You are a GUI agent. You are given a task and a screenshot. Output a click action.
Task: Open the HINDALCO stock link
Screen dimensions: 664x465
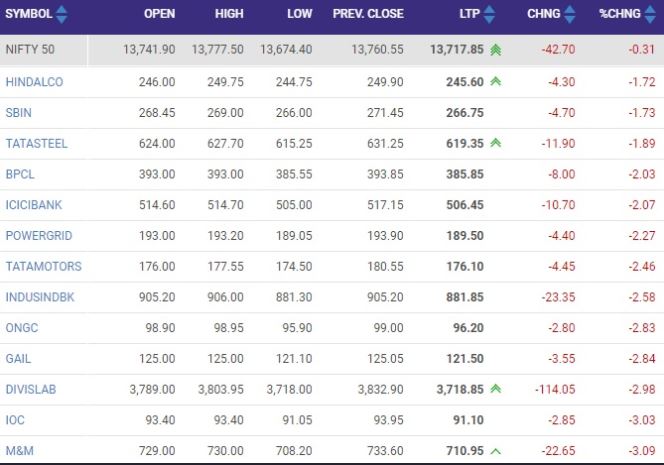tap(34, 82)
